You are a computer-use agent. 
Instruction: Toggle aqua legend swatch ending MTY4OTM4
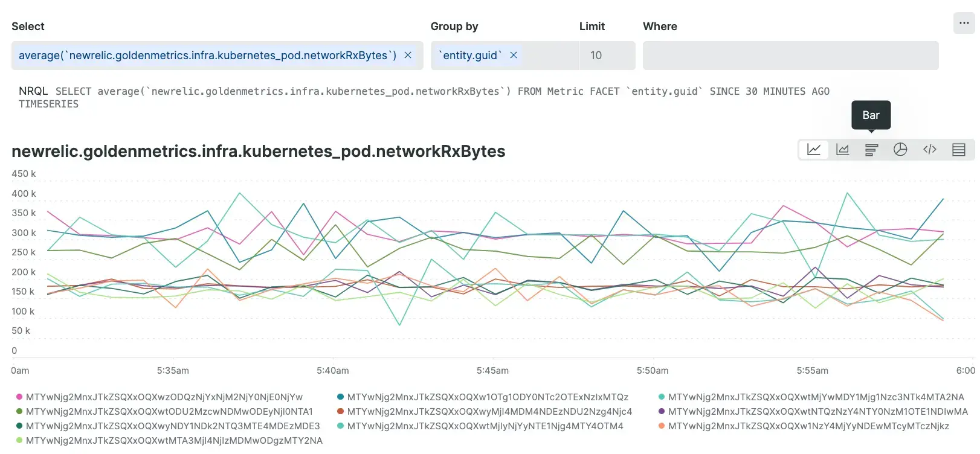point(341,426)
